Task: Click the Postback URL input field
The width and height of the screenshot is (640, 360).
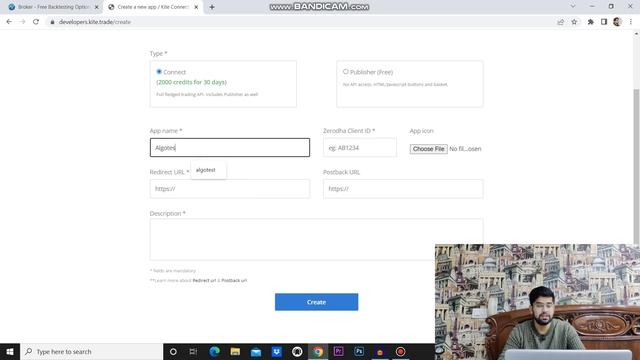Action: click(x=403, y=189)
